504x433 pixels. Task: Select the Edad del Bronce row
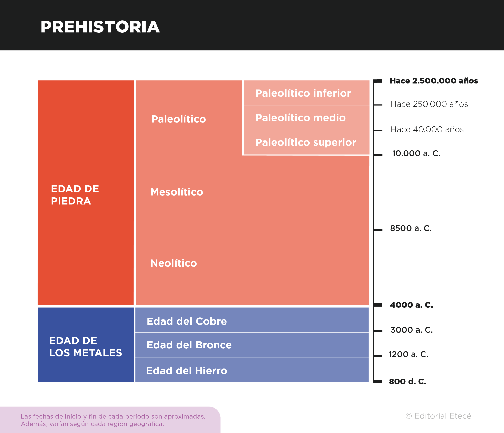(x=252, y=345)
